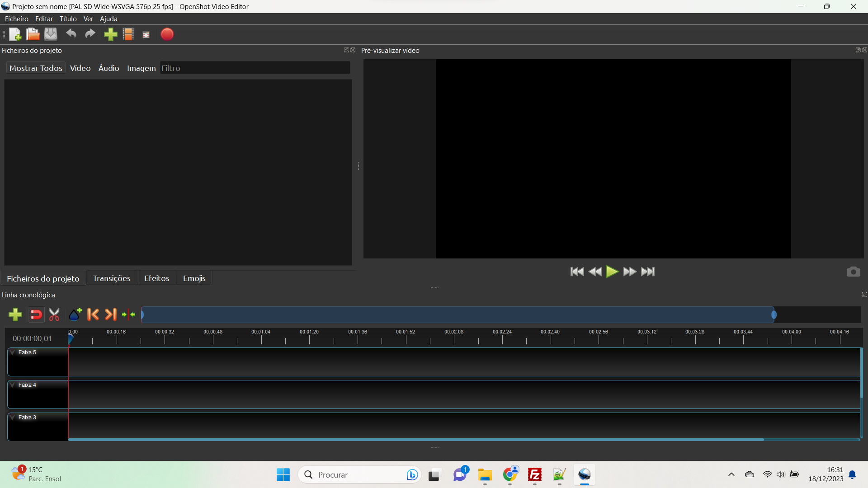Click the taskbar Procurar search box
Image resolution: width=868 pixels, height=488 pixels.
pos(359,475)
